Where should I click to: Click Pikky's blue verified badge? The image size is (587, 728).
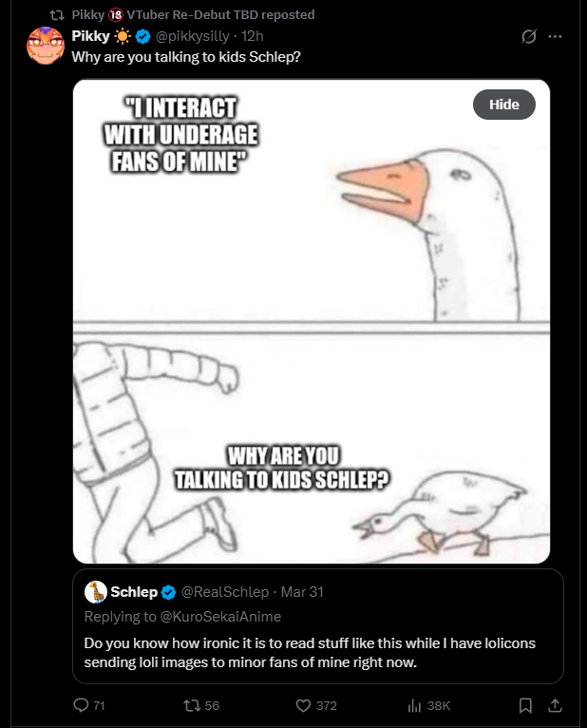(143, 36)
